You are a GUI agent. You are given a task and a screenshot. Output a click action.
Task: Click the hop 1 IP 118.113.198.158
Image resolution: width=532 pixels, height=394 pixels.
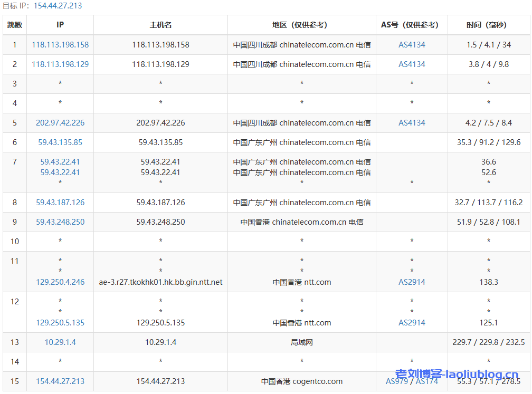60,44
